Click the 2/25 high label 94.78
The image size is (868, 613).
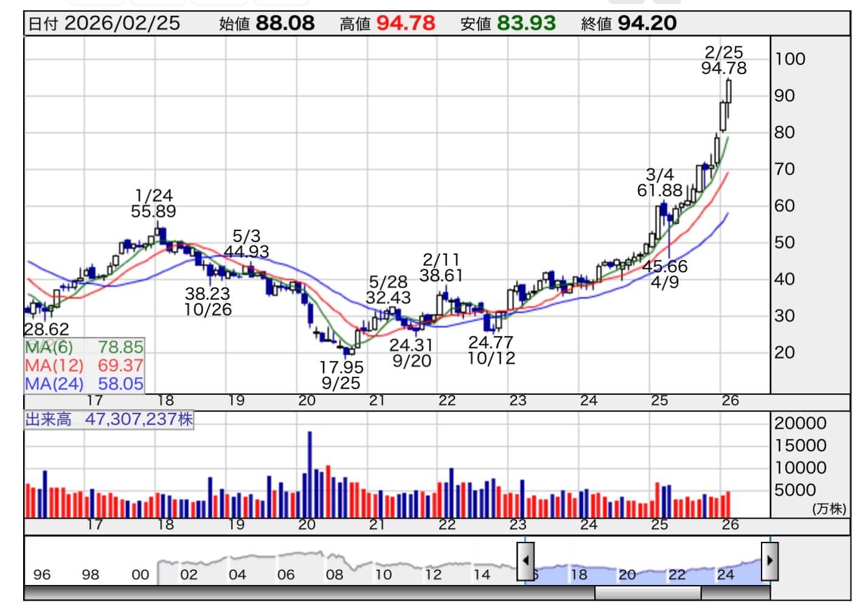pyautogui.click(x=723, y=68)
